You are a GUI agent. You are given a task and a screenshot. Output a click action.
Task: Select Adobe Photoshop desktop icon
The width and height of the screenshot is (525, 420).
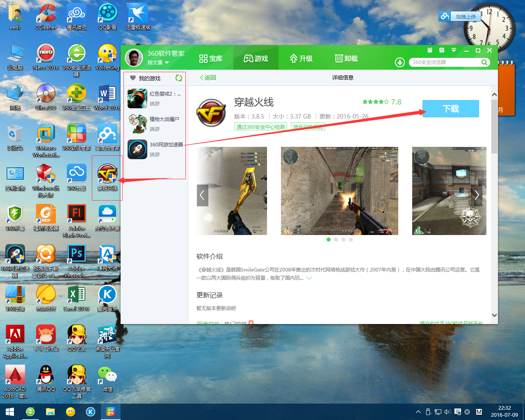77,261
